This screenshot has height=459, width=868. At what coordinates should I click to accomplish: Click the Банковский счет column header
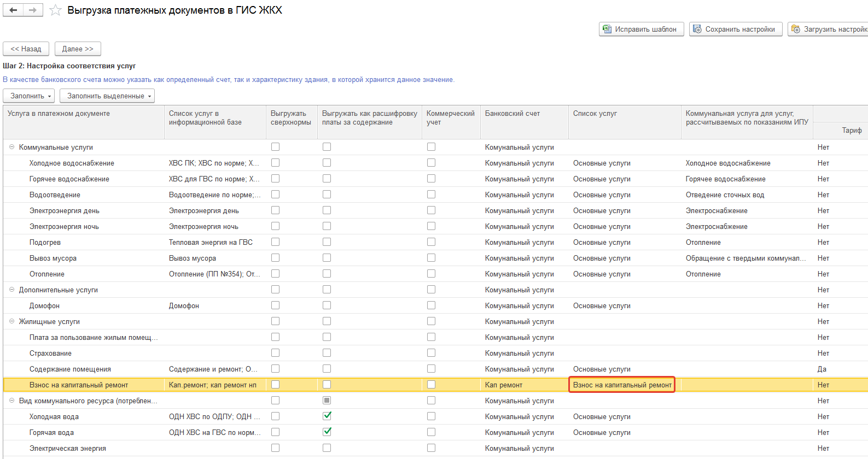click(x=512, y=114)
